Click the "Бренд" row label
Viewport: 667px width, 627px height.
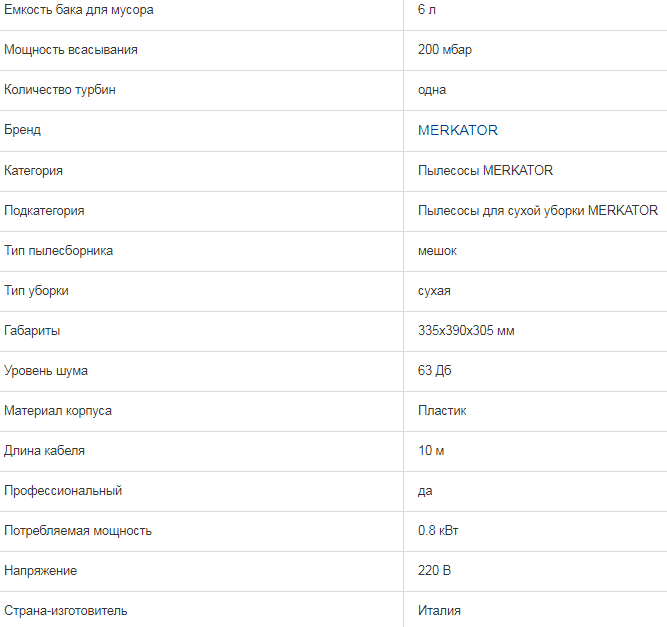[x=23, y=130]
